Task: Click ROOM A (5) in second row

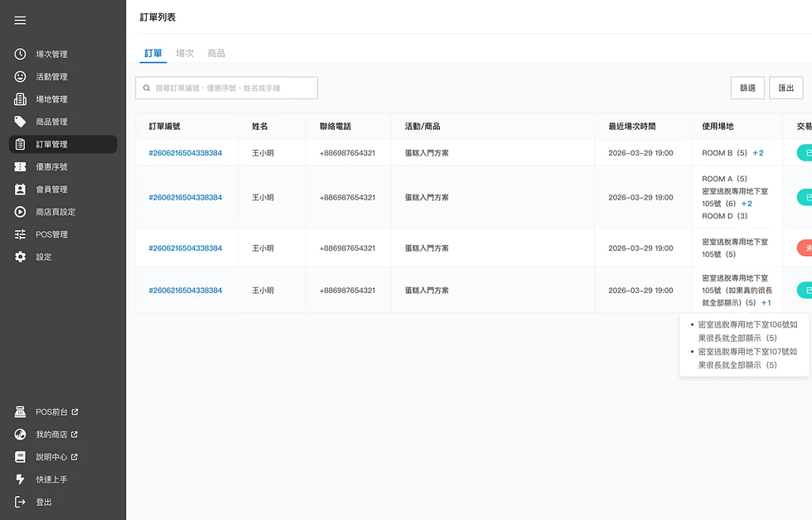Action: pos(724,179)
